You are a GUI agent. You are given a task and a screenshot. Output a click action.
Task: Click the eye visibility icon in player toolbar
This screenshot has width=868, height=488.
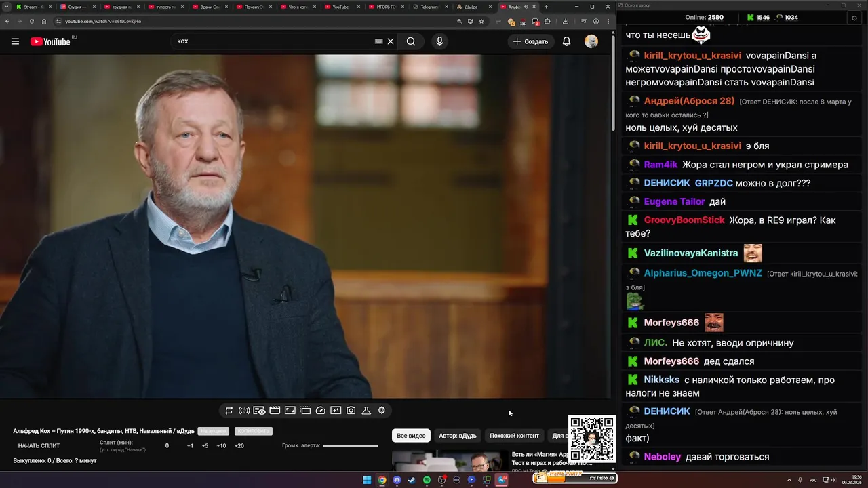[x=259, y=410]
